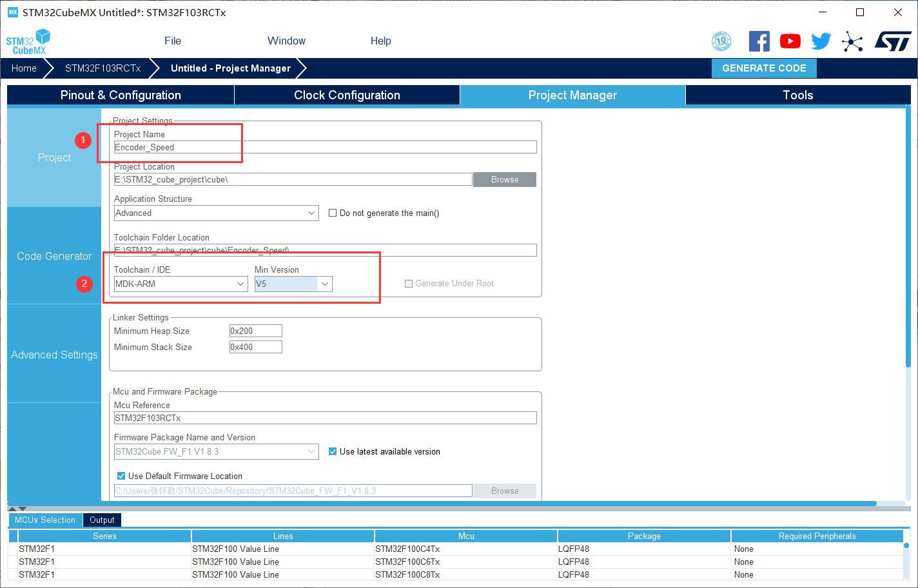Switch to the Tools tab
This screenshot has width=918, height=588.
[x=798, y=95]
